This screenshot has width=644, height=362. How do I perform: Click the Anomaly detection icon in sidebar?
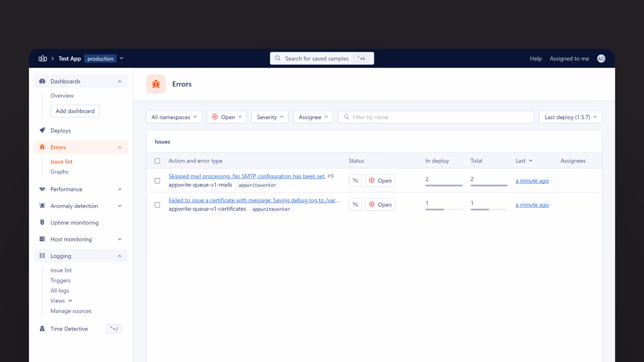click(x=42, y=206)
